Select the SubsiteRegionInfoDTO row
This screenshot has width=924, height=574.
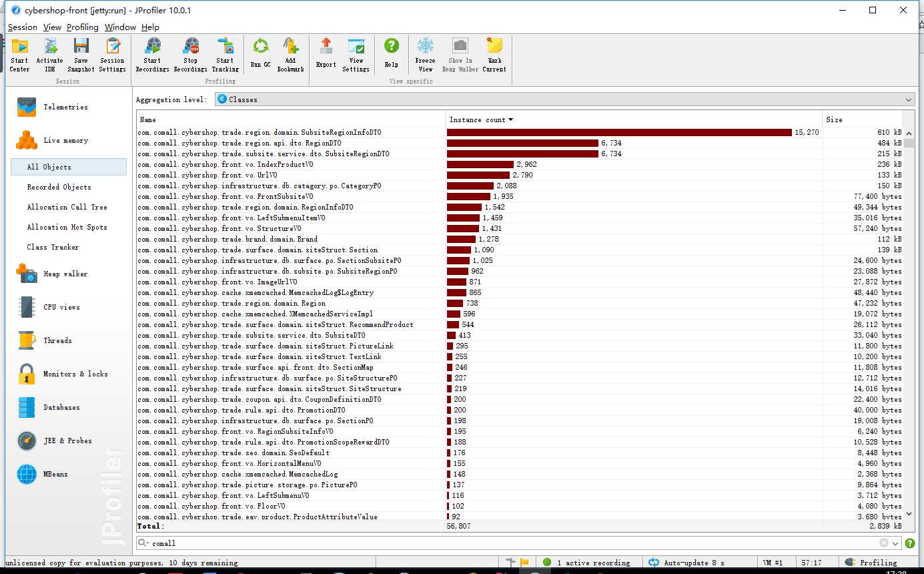[x=520, y=132]
